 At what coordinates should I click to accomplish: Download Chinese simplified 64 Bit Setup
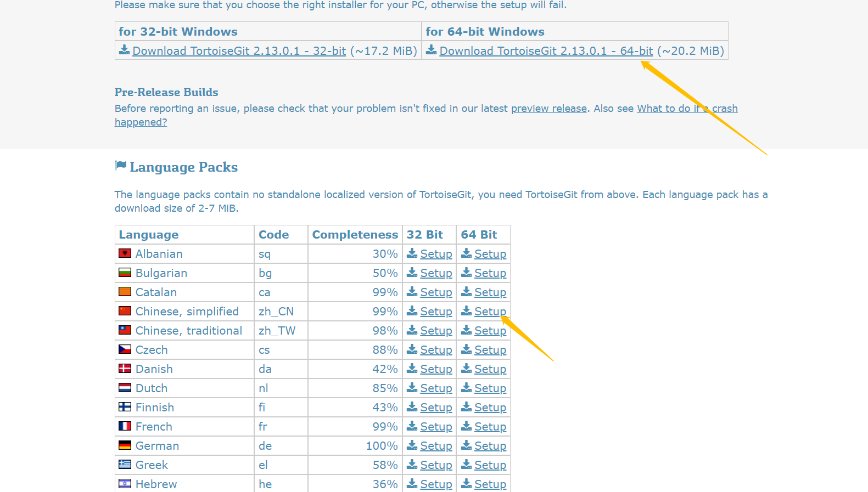tap(490, 312)
